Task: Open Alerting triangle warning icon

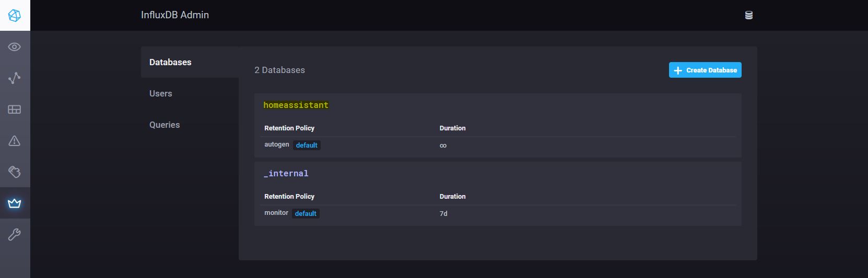Action: 15,141
